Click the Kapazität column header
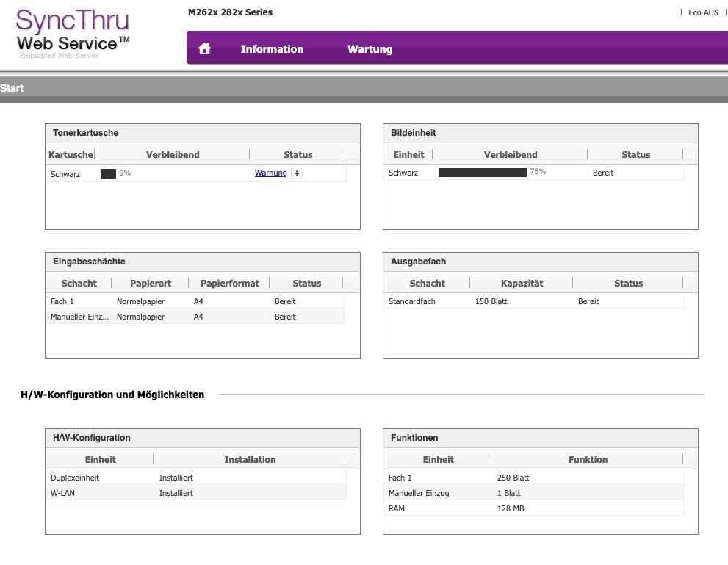The height and width of the screenshot is (565, 728). click(x=522, y=283)
